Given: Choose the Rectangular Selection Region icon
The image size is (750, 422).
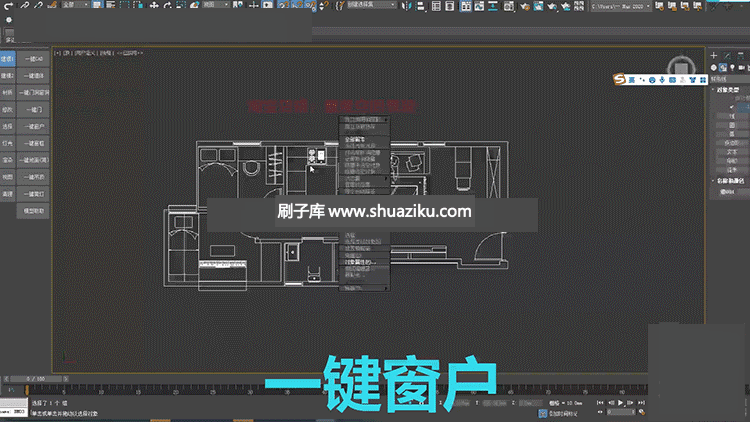Looking at the screenshot, I should click(x=124, y=5).
